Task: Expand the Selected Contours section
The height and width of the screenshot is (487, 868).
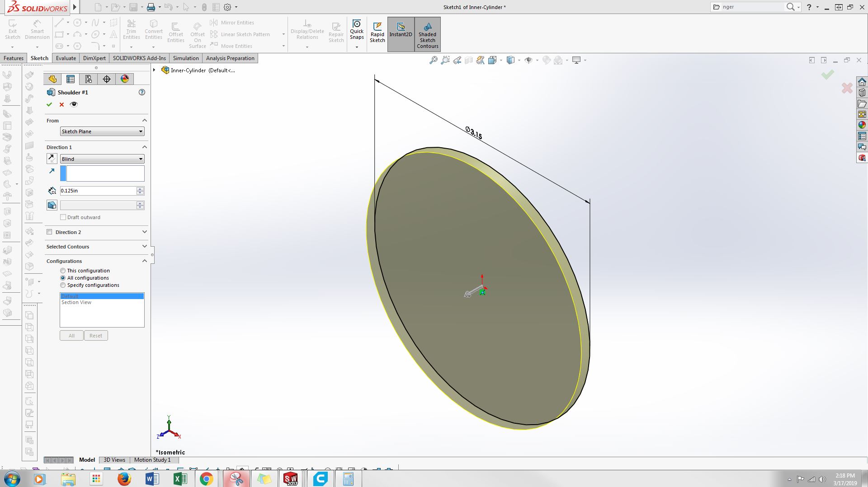Action: [x=145, y=246]
